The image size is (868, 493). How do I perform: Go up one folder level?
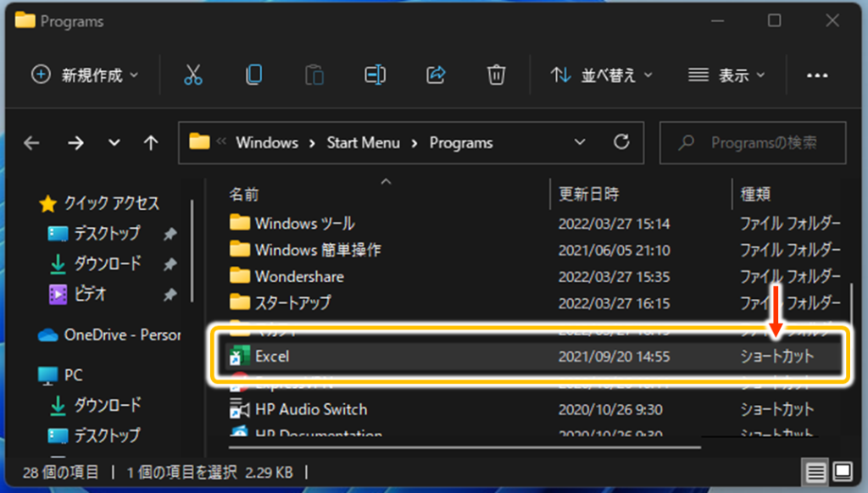(x=151, y=143)
